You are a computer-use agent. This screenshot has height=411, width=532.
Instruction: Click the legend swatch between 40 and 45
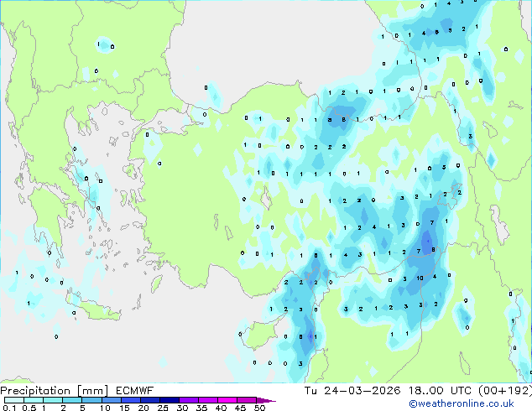click(x=227, y=400)
